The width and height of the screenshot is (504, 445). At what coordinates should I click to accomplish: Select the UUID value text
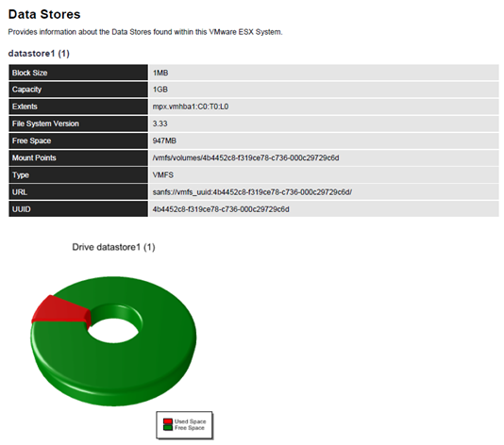(x=221, y=209)
